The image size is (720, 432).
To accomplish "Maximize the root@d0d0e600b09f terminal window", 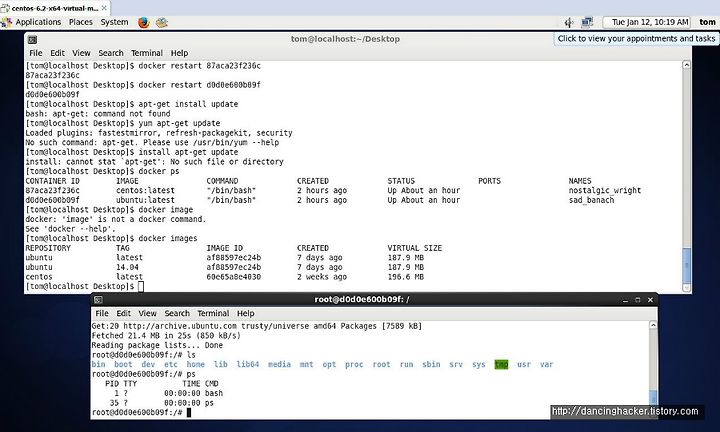I will point(637,300).
